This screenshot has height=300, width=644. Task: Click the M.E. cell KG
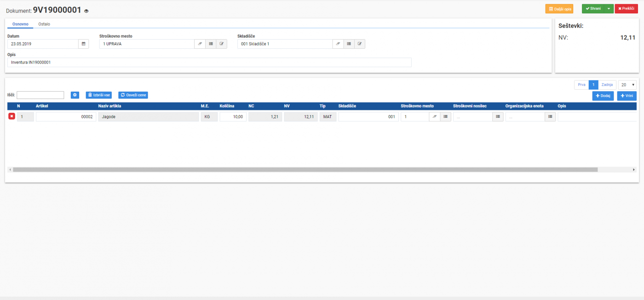coord(209,117)
